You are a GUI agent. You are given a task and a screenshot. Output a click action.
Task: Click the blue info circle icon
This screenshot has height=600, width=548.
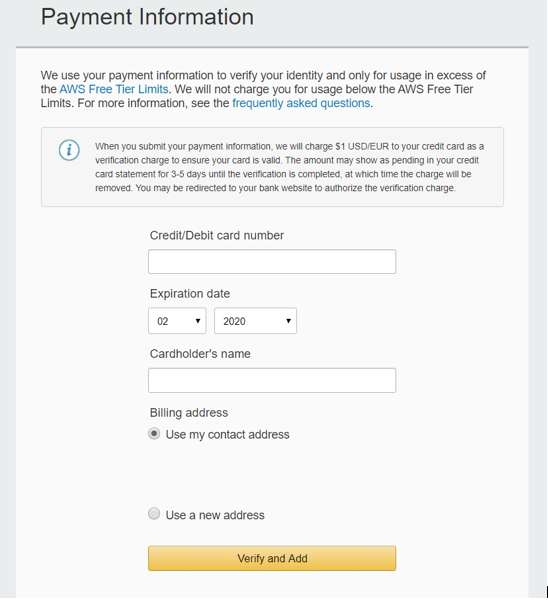coord(69,150)
